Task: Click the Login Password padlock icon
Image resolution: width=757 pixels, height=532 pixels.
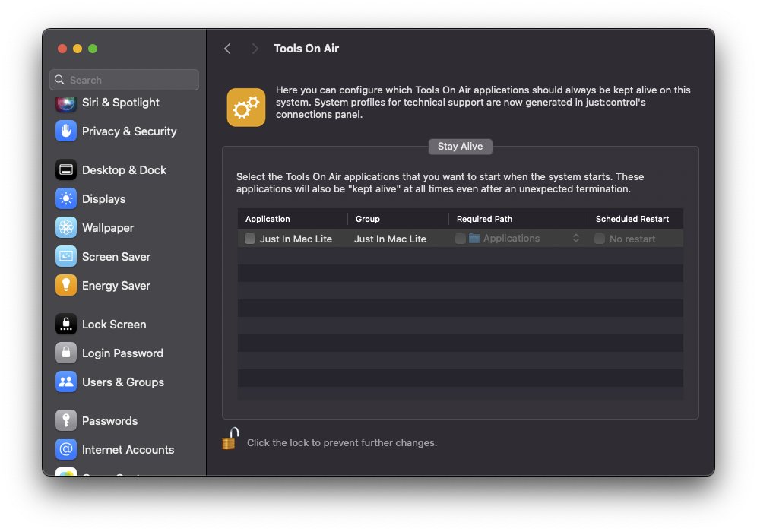Action: pos(66,353)
